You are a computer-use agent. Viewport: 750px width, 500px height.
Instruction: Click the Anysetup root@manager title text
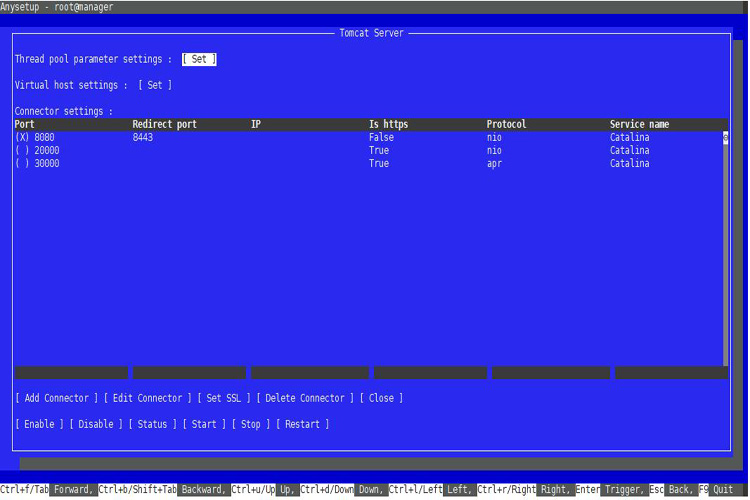click(x=57, y=7)
